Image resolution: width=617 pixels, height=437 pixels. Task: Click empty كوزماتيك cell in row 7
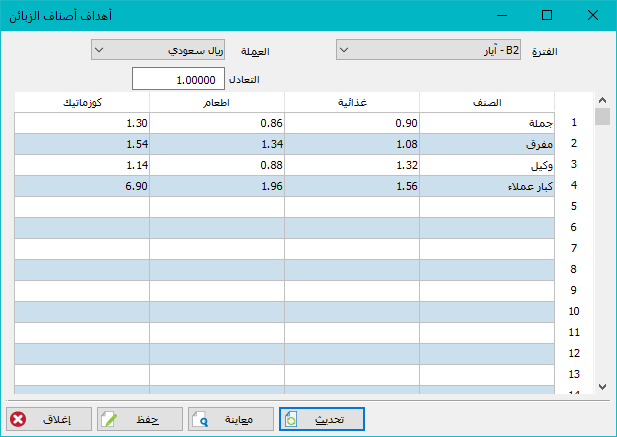[x=82, y=249]
